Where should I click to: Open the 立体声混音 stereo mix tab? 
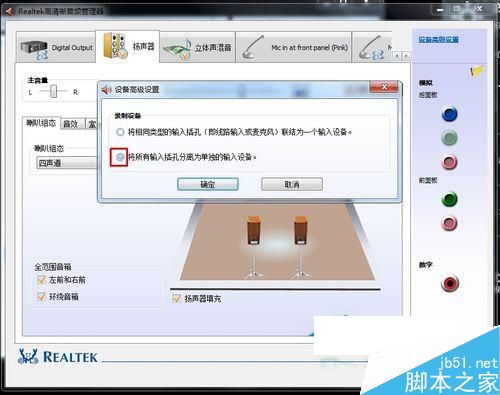click(197, 47)
